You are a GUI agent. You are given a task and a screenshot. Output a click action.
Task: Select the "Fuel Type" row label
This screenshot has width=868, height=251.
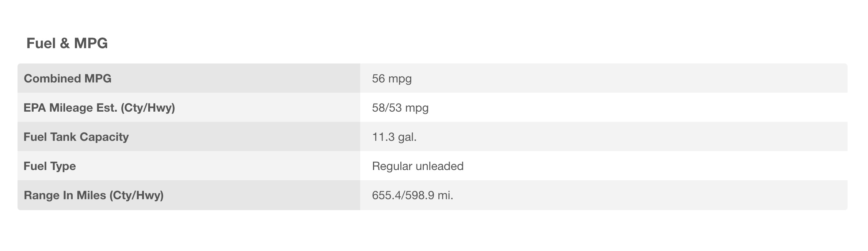[x=50, y=166]
